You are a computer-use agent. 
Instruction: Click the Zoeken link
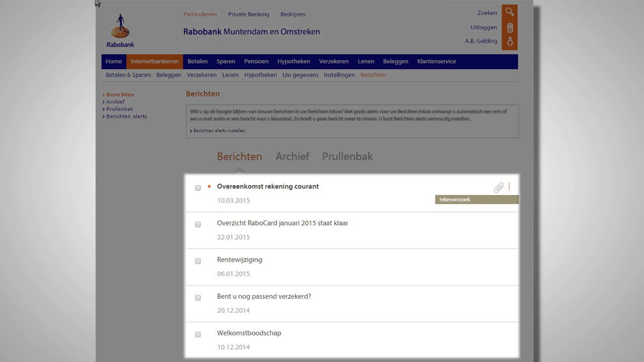(x=488, y=13)
